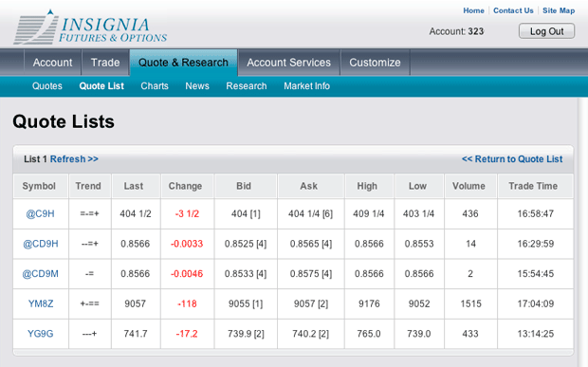Open the @CD9H symbol link

point(41,244)
